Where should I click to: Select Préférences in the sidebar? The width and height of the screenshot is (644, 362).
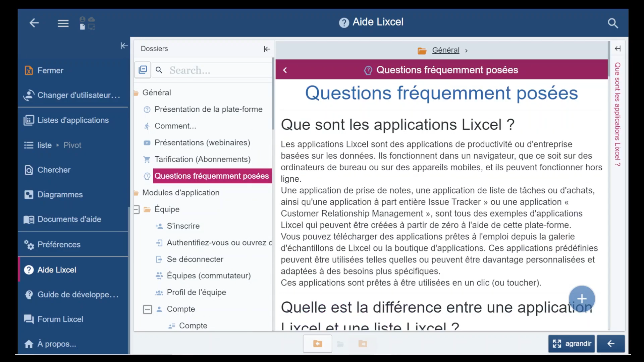click(59, 244)
